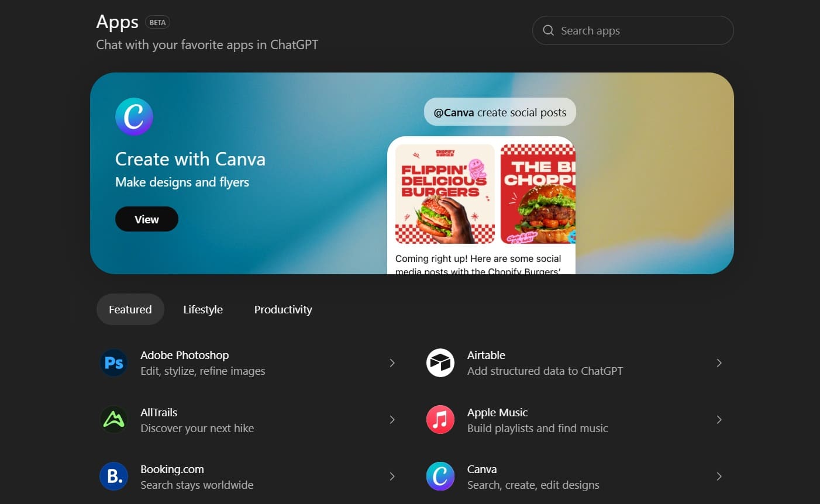
Task: Click the @Canva create social posts pill
Action: [x=499, y=112]
